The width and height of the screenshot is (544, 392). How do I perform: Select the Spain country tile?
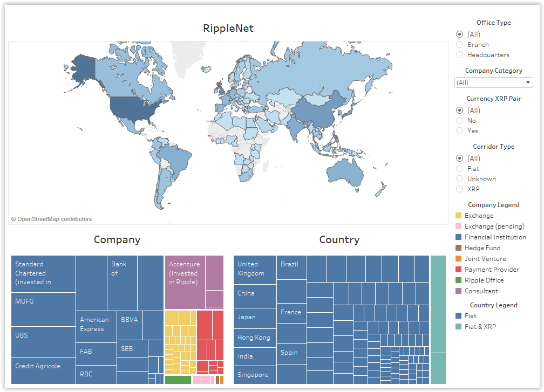pos(291,354)
